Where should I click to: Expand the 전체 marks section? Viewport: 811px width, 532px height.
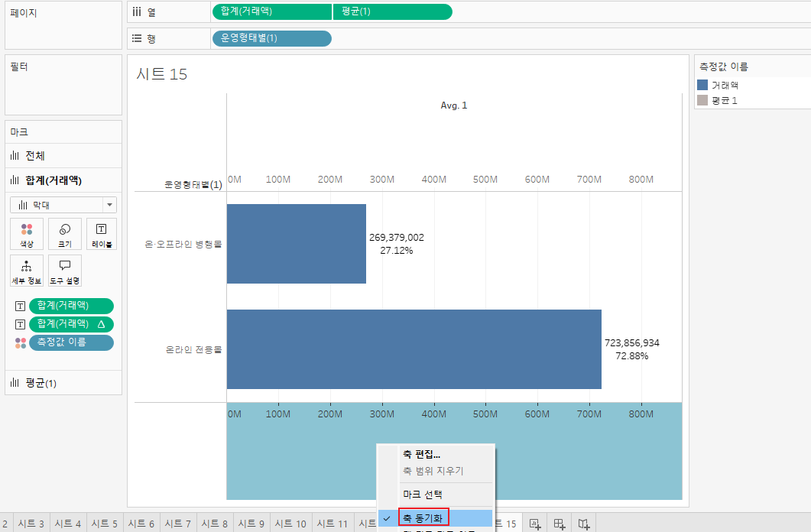[x=63, y=156]
